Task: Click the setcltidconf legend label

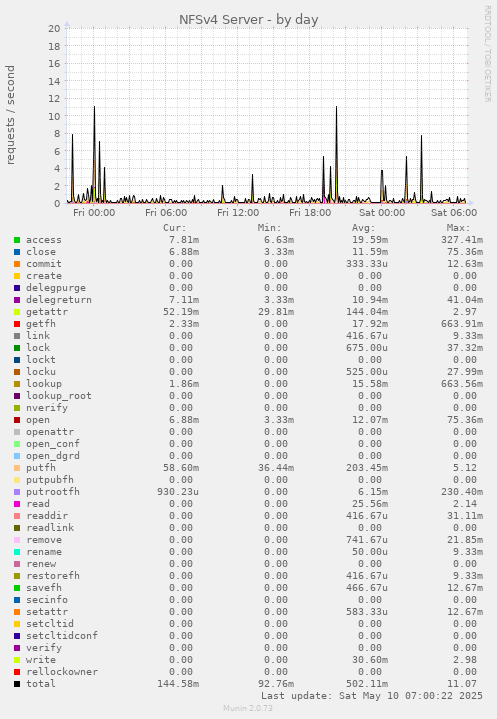Action: (62, 636)
